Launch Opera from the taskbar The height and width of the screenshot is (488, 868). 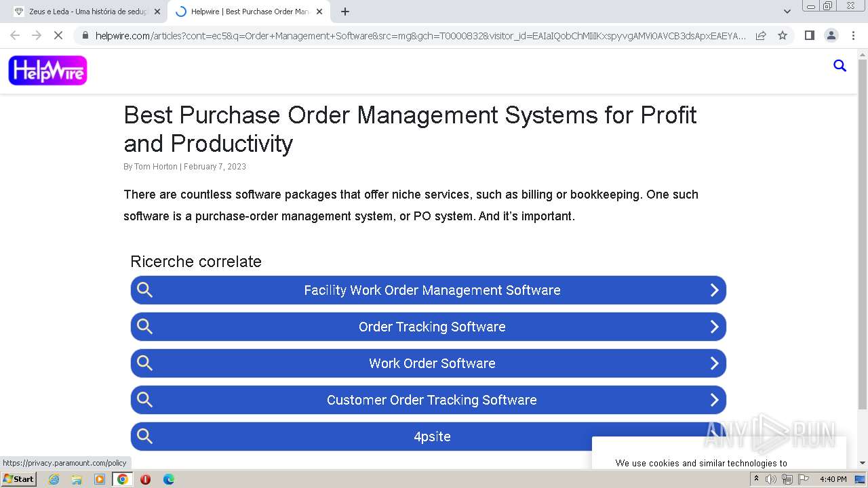146,479
